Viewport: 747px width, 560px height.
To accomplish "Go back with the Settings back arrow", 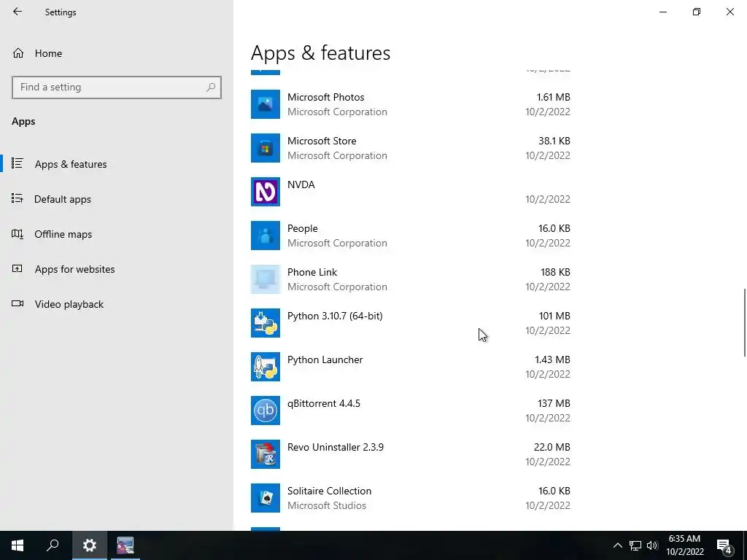I will coord(18,12).
